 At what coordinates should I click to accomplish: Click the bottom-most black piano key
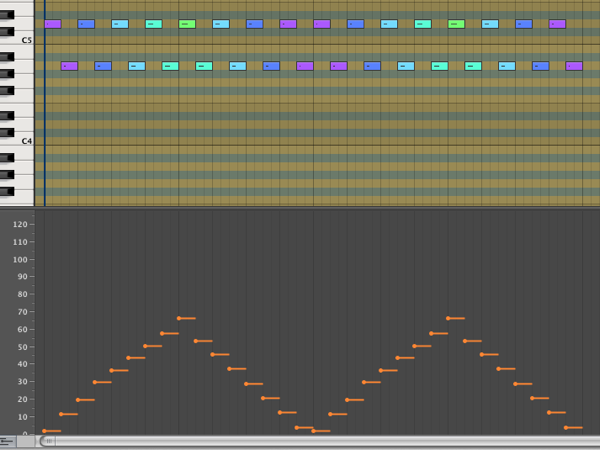click(7, 191)
